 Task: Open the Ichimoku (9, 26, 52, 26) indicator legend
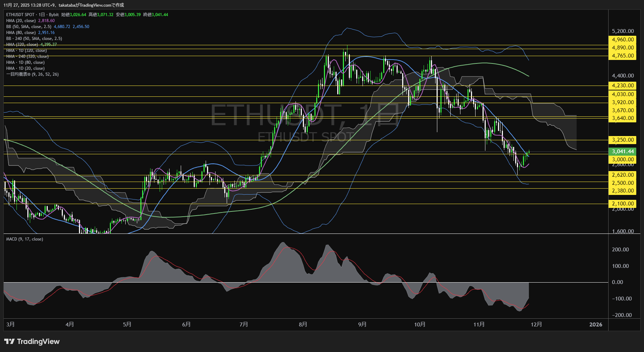click(x=32, y=74)
